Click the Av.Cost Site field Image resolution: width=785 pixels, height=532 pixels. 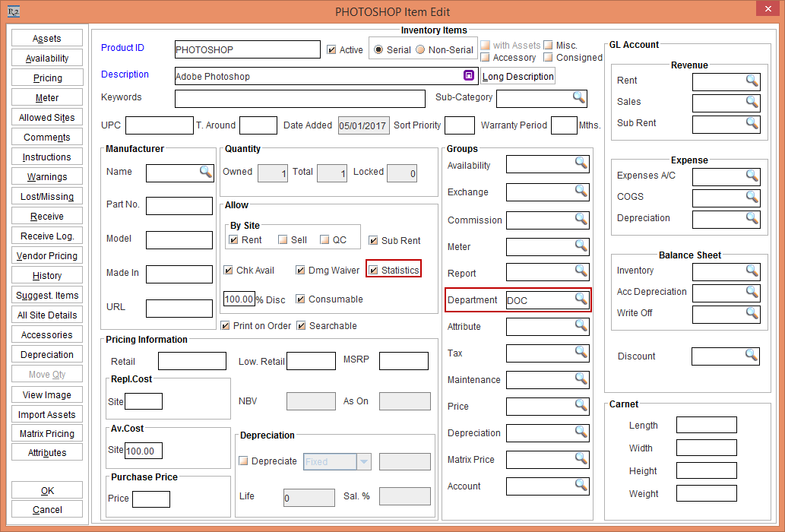(143, 451)
